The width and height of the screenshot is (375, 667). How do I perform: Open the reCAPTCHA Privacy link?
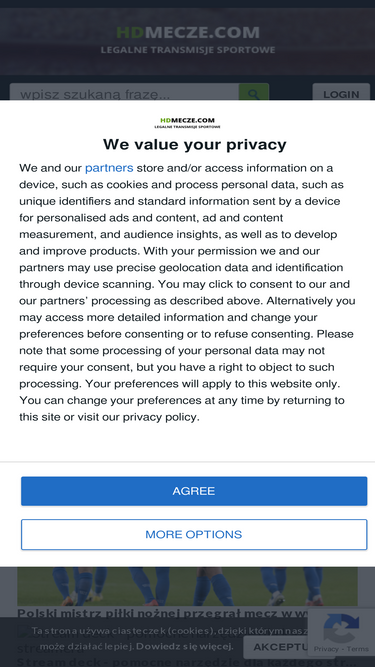(326, 649)
